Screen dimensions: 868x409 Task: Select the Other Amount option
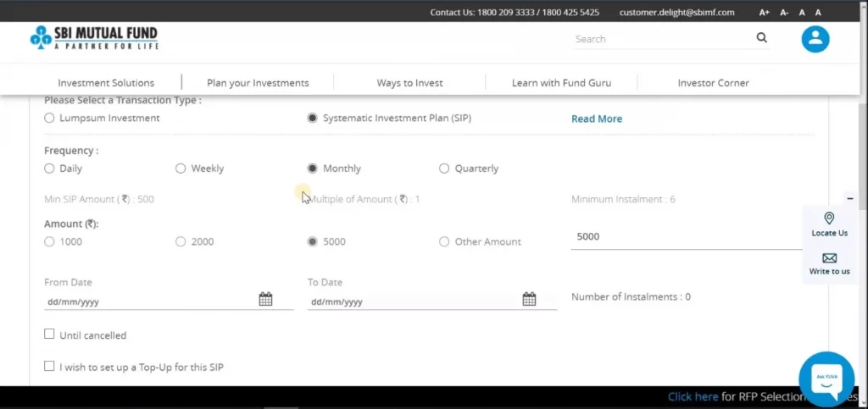pos(444,241)
